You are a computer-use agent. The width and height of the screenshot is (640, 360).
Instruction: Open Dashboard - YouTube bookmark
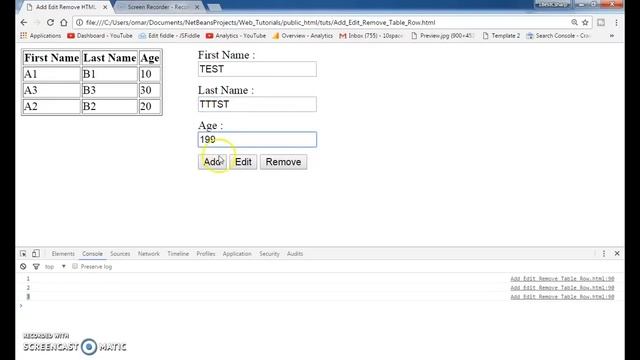pyautogui.click(x=100, y=36)
